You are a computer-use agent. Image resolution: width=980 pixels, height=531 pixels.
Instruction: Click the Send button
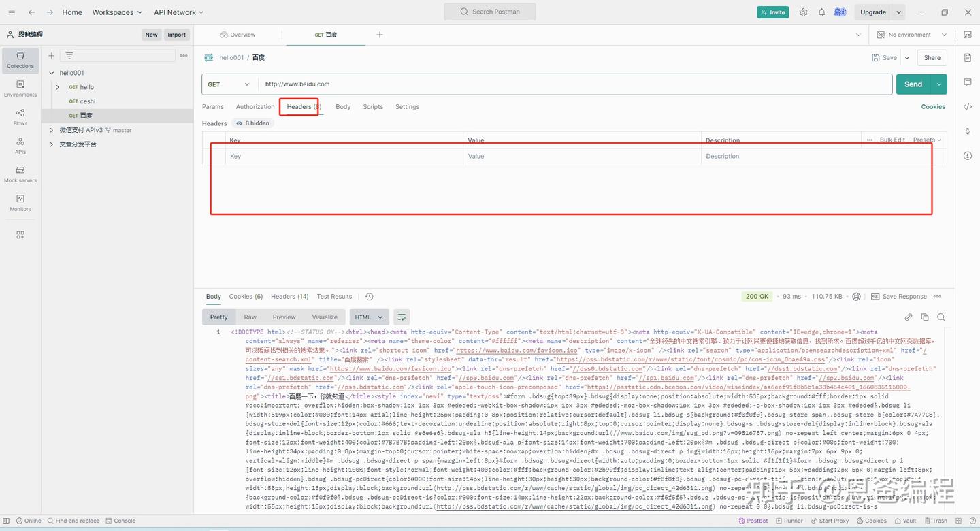[913, 84]
